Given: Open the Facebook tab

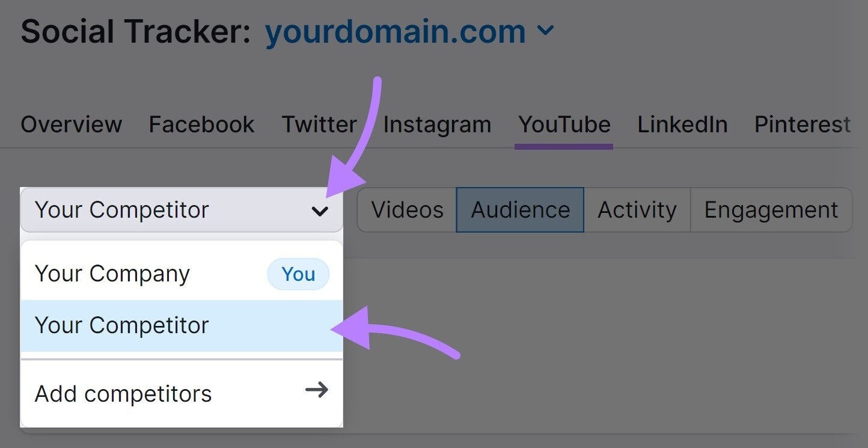Looking at the screenshot, I should click(201, 124).
